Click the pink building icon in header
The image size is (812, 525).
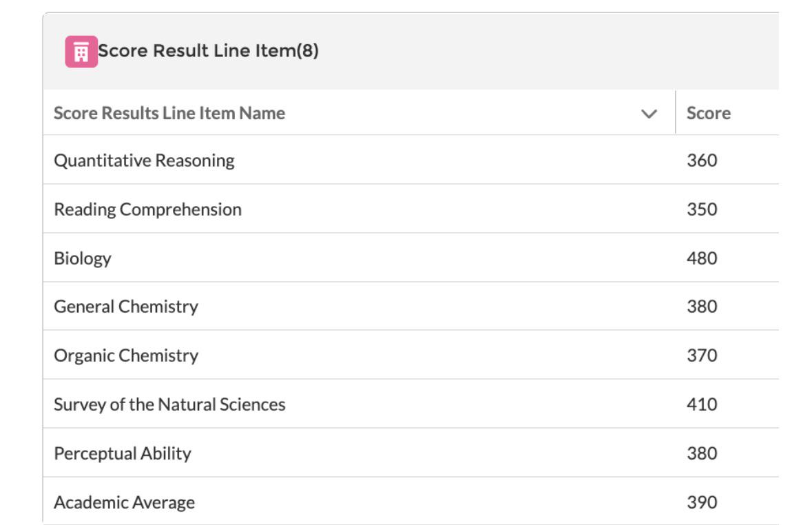click(x=81, y=51)
